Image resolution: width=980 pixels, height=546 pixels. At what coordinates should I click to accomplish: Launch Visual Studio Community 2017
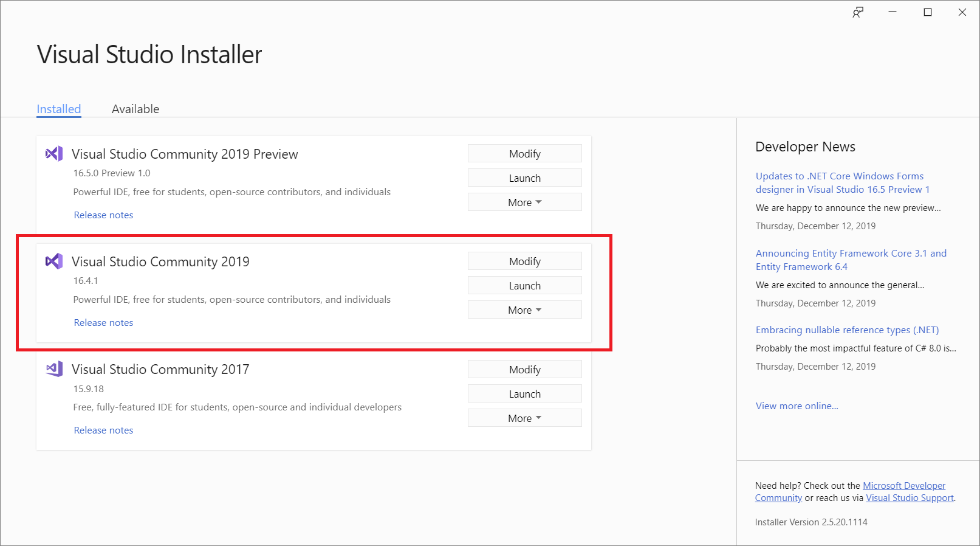tap(525, 394)
